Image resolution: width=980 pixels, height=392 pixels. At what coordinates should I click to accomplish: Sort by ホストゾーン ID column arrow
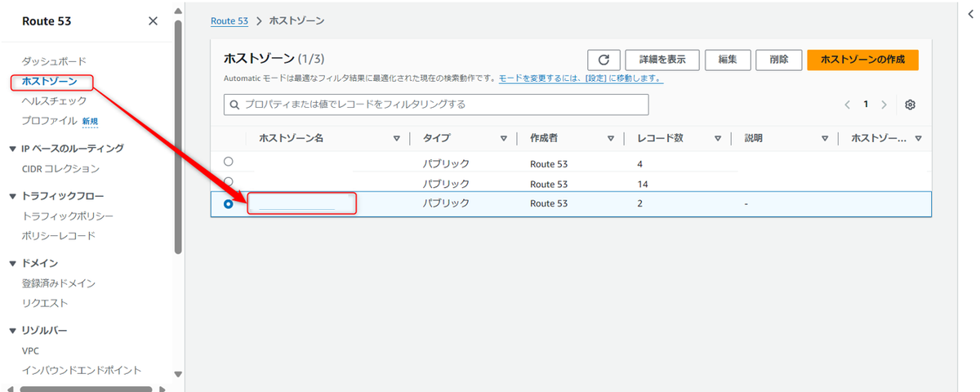point(919,139)
